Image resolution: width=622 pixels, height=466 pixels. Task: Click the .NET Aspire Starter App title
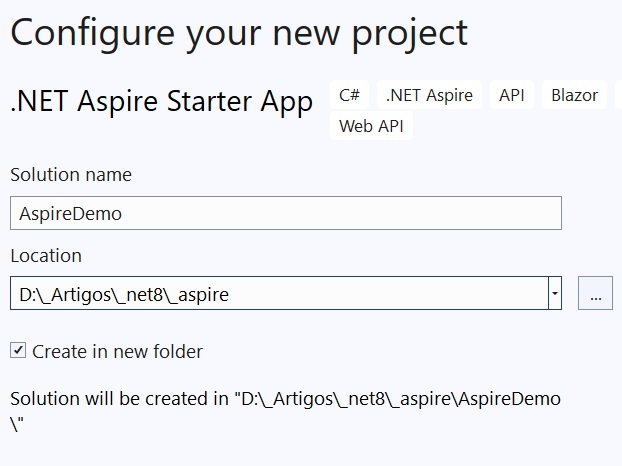(162, 101)
